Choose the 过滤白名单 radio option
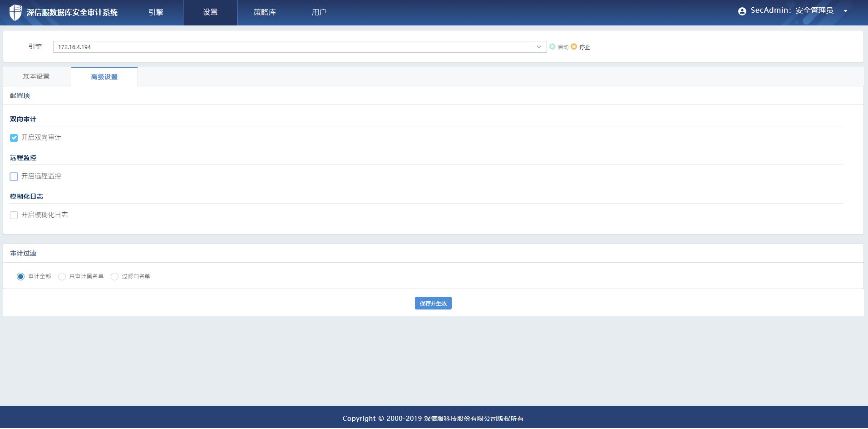The width and height of the screenshot is (868, 429). [114, 276]
